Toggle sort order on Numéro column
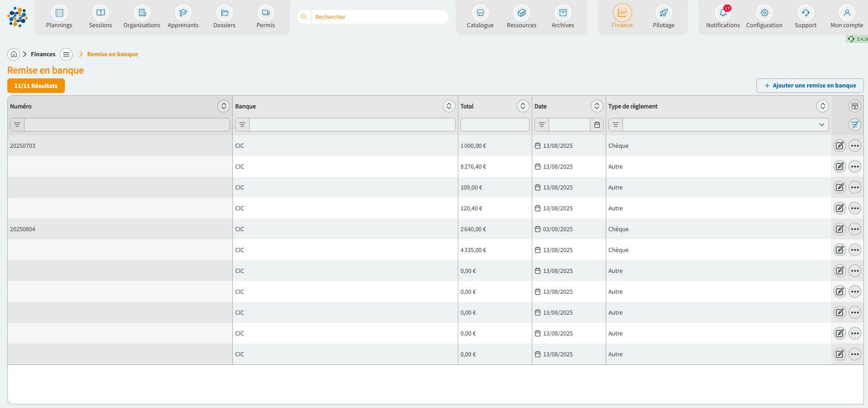This screenshot has width=868, height=408. 223,106
